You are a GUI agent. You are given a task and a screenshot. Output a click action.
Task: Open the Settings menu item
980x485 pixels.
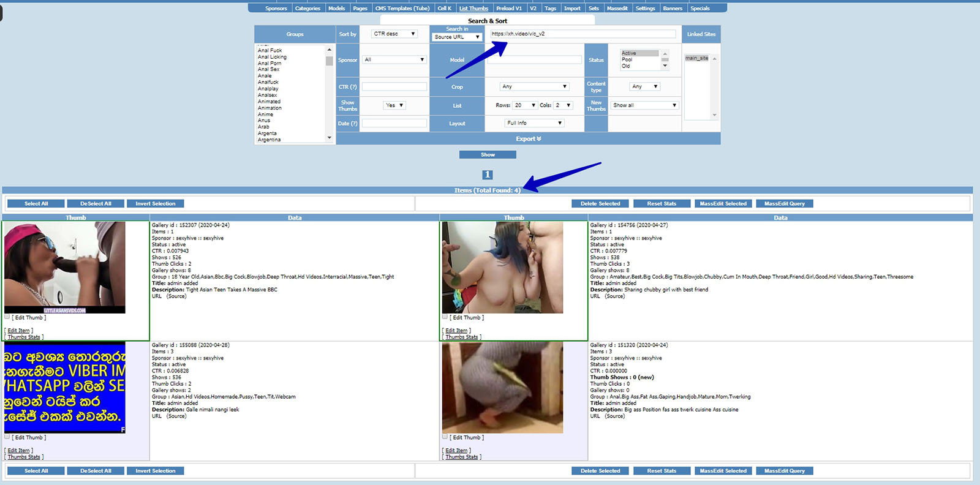pos(645,8)
